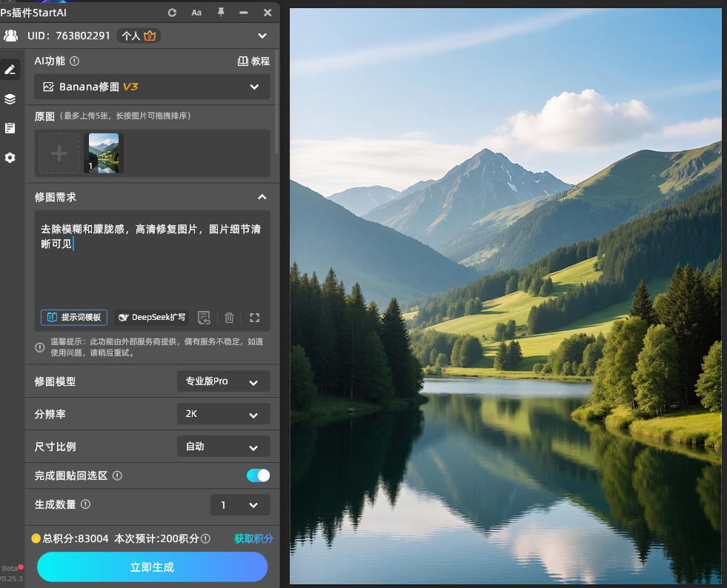727x588 pixels.
Task: Open settings gear in sidebar
Action: click(10, 158)
